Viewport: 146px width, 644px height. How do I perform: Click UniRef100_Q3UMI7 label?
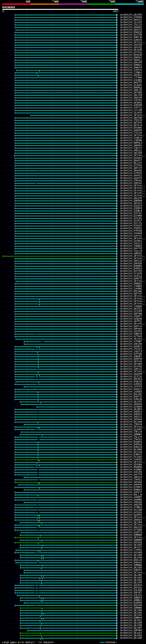[x=131, y=316]
